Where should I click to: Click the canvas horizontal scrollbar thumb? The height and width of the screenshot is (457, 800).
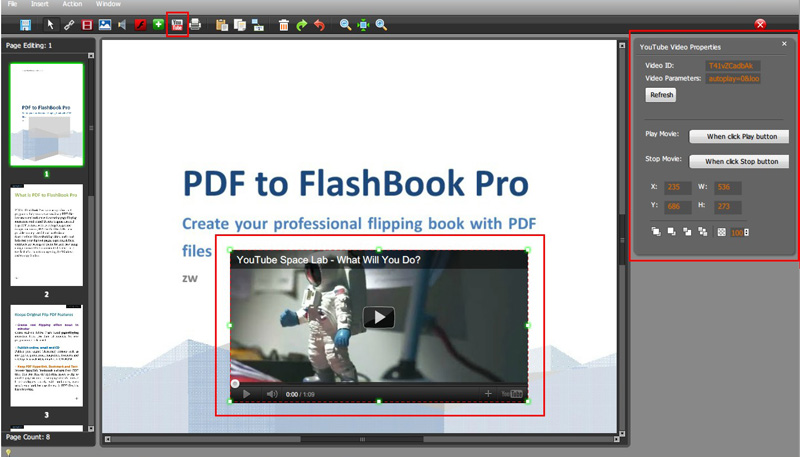coord(362,439)
